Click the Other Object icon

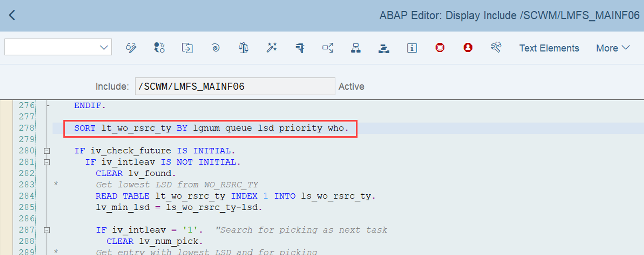187,48
